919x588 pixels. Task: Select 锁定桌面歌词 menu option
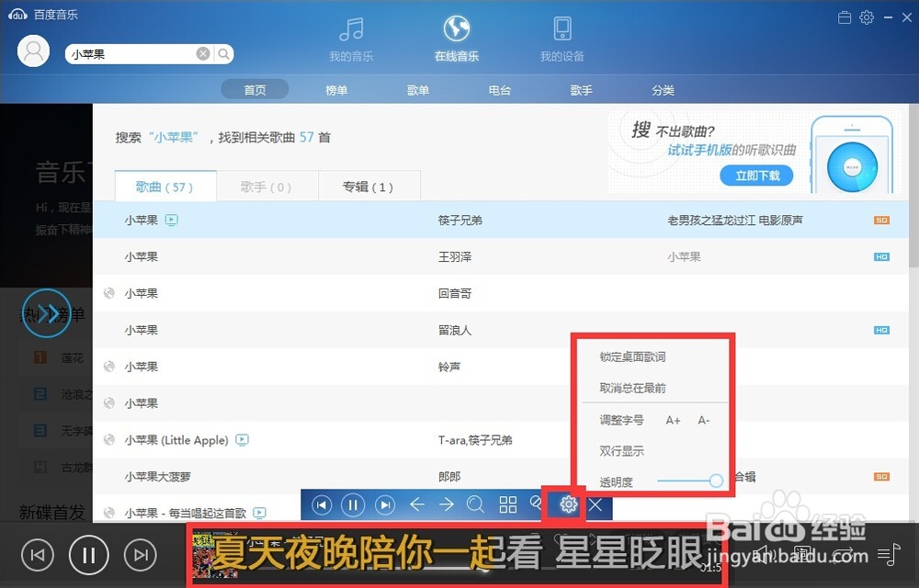click(x=632, y=356)
